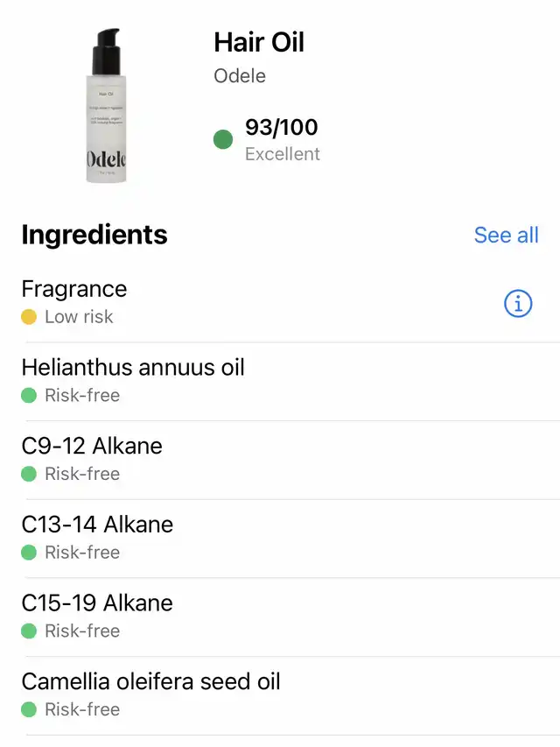Open the Odele Hair Oil product image
Image resolution: width=560 pixels, height=747 pixels.
point(106,106)
